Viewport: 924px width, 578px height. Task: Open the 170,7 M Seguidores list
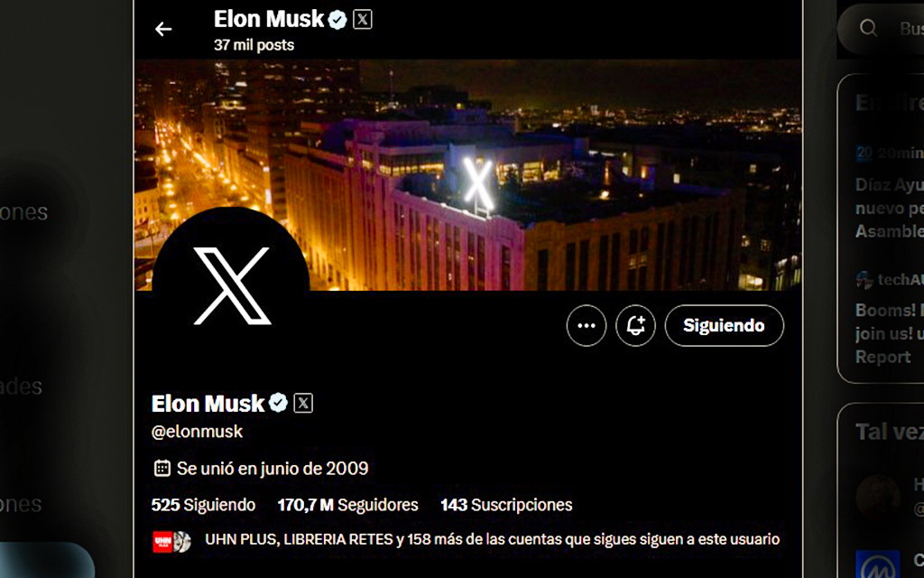tap(347, 505)
